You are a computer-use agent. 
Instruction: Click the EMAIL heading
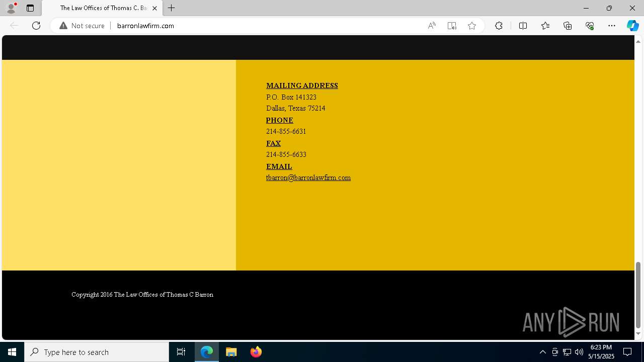(279, 166)
